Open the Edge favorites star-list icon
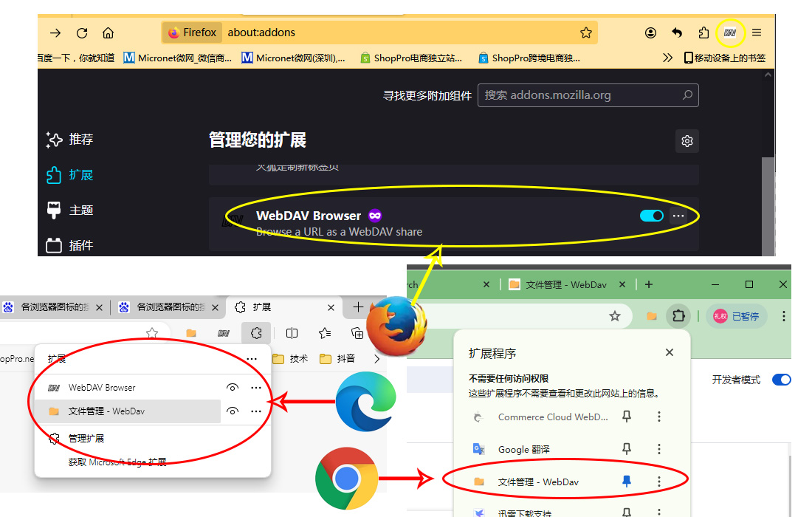 tap(325, 333)
